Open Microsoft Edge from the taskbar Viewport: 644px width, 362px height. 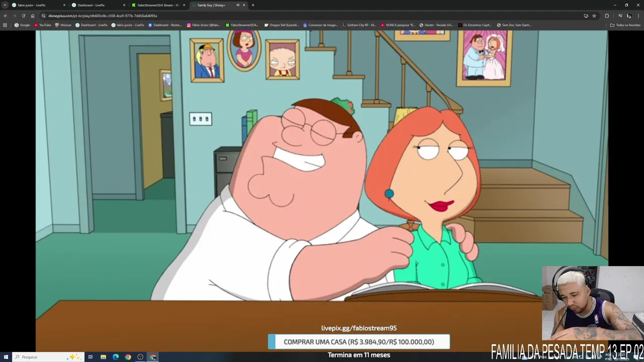116,357
